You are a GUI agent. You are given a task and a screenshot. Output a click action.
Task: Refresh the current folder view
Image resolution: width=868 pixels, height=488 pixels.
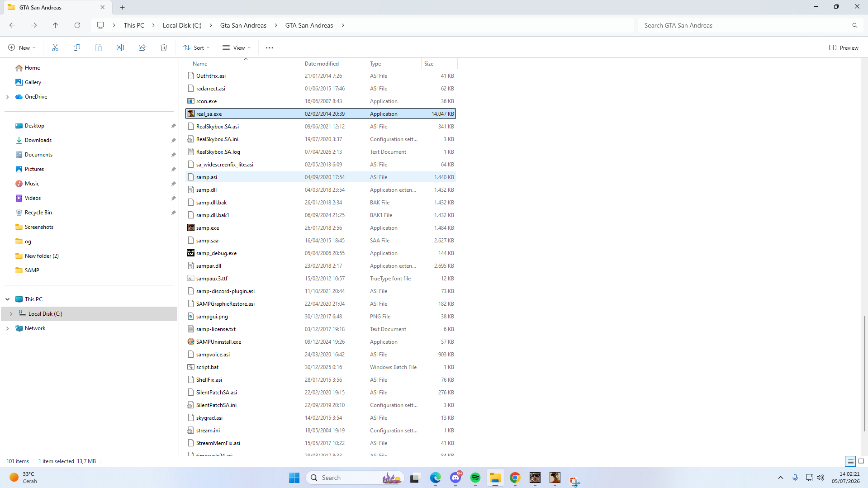[x=77, y=25]
